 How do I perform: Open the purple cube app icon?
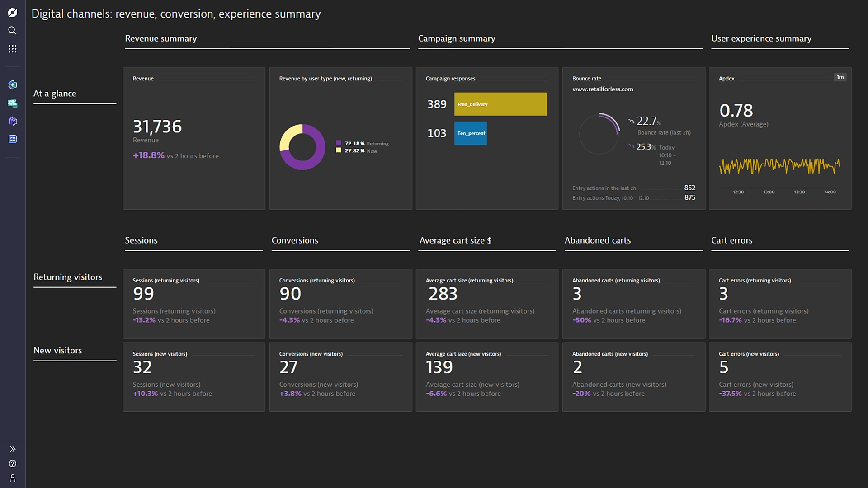[x=13, y=121]
